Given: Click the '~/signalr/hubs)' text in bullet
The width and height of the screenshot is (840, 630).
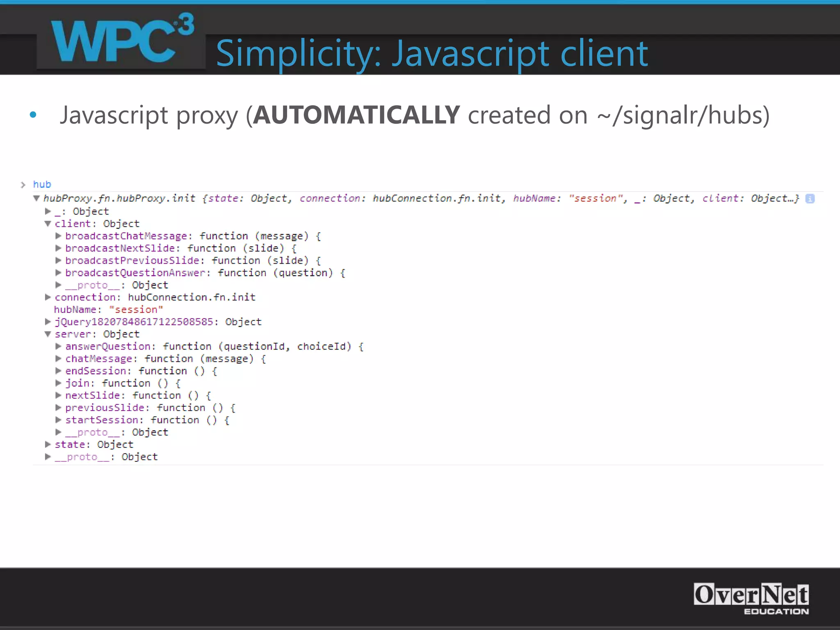Looking at the screenshot, I should pos(683,115).
